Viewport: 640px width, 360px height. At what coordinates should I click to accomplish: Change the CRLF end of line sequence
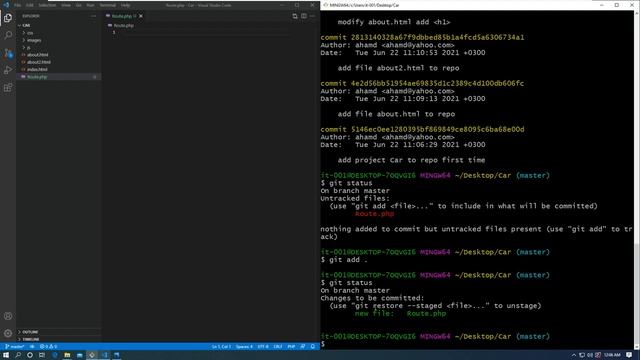[278, 347]
